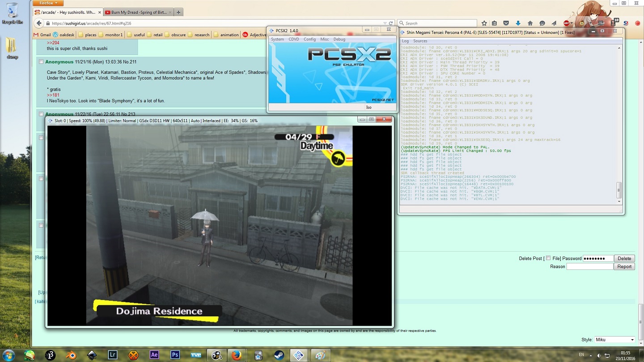644x362 pixels.
Task: Tick the checkbox for post No.211
Action: [41, 62]
